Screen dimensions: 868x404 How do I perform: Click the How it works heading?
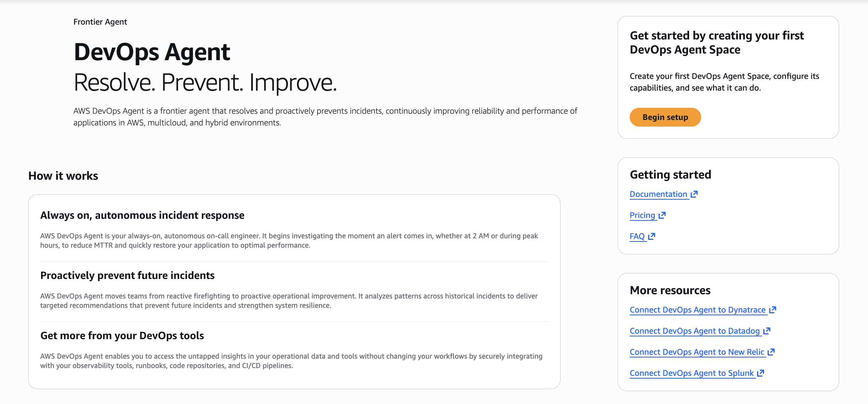tap(63, 176)
